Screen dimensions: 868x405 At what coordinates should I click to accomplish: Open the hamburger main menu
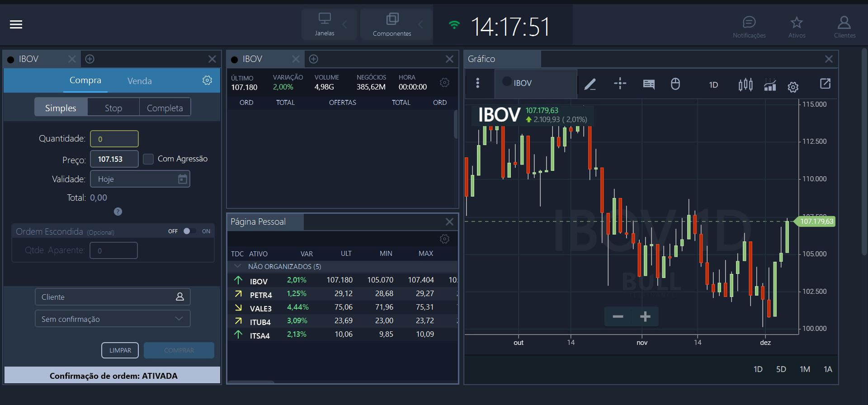point(16,24)
